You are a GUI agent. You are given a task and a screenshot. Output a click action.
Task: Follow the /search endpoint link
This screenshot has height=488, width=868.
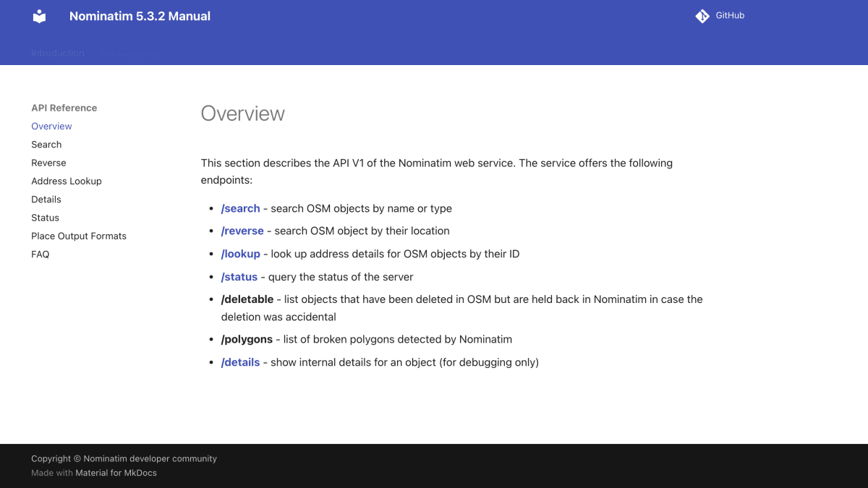(x=240, y=208)
